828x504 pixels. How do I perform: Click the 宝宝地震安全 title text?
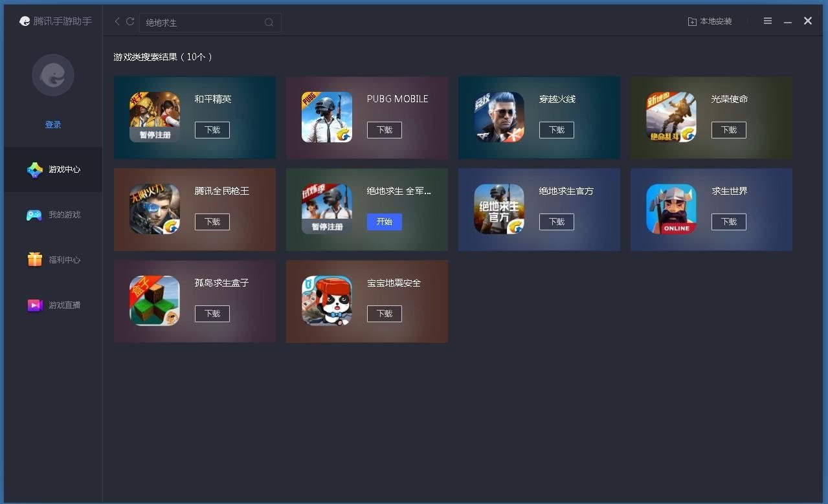pyautogui.click(x=394, y=283)
